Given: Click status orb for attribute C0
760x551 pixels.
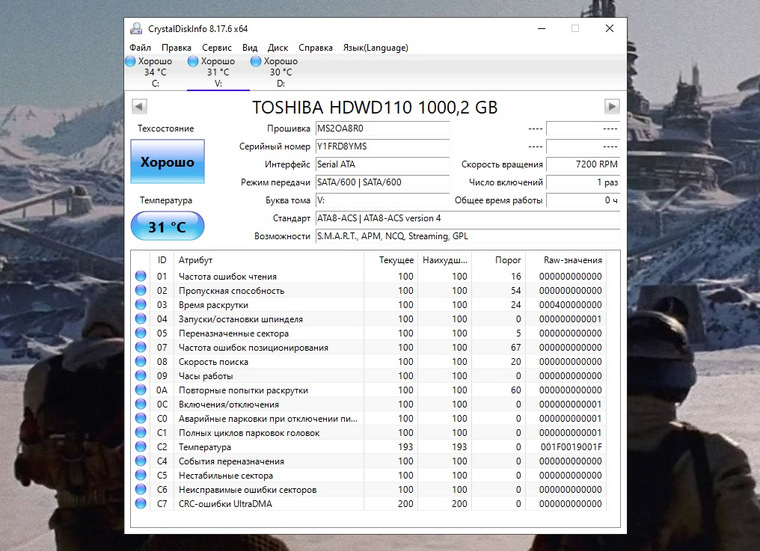Looking at the screenshot, I should [x=141, y=418].
